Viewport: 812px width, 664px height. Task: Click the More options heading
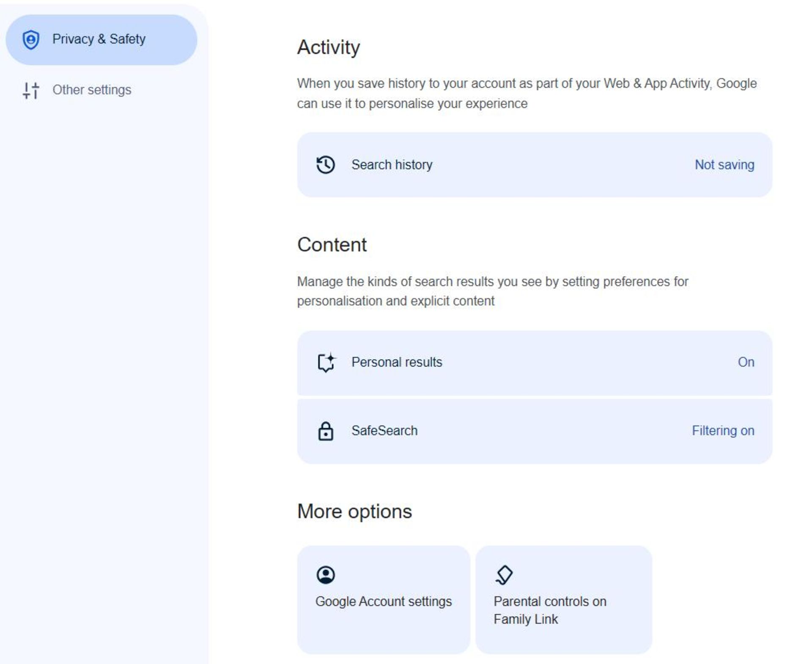pos(354,512)
